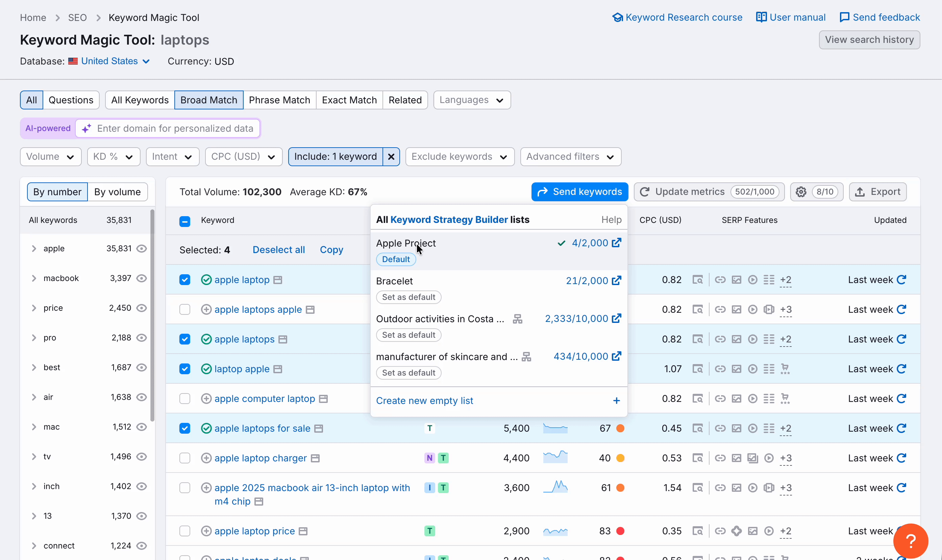Switch groups sorting to By volume
942x560 pixels.
(117, 192)
